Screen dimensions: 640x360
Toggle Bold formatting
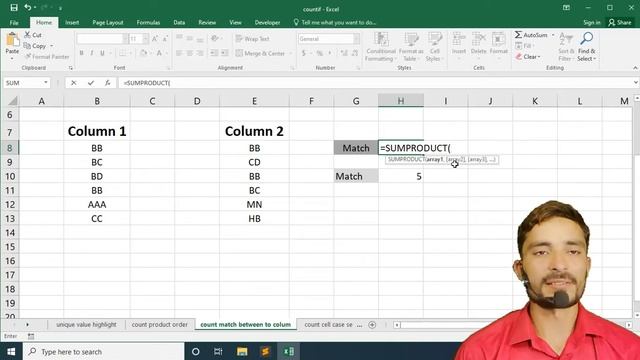coord(81,53)
